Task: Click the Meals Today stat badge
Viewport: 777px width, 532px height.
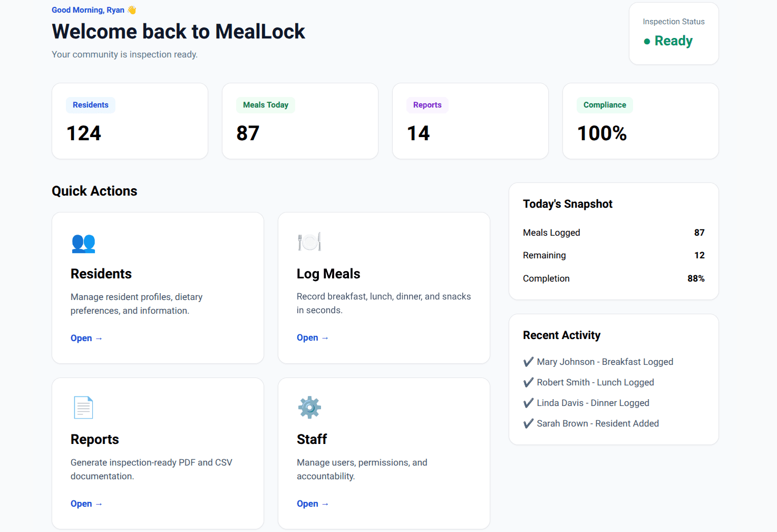Action: (x=266, y=105)
